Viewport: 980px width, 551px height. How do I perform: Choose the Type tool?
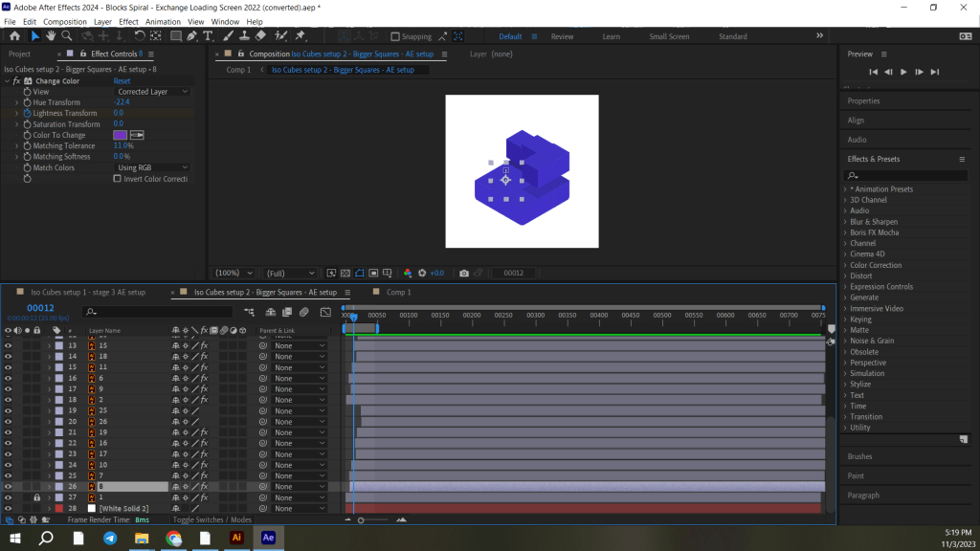pos(208,36)
